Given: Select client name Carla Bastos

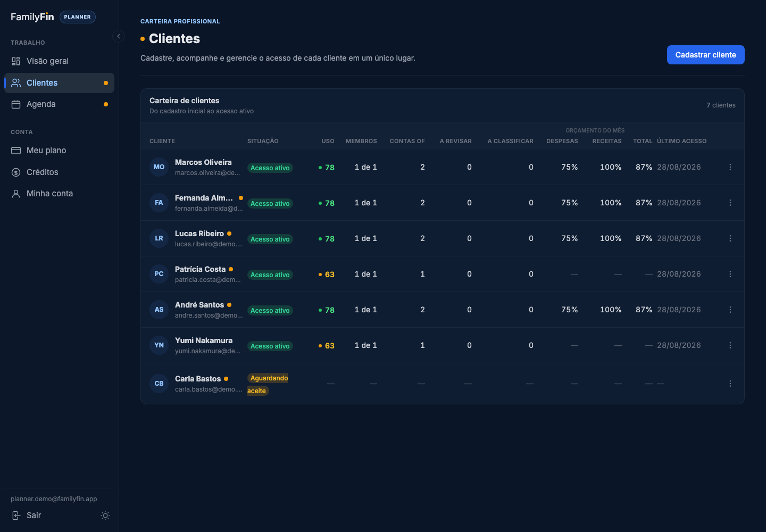Looking at the screenshot, I should click(x=198, y=379).
